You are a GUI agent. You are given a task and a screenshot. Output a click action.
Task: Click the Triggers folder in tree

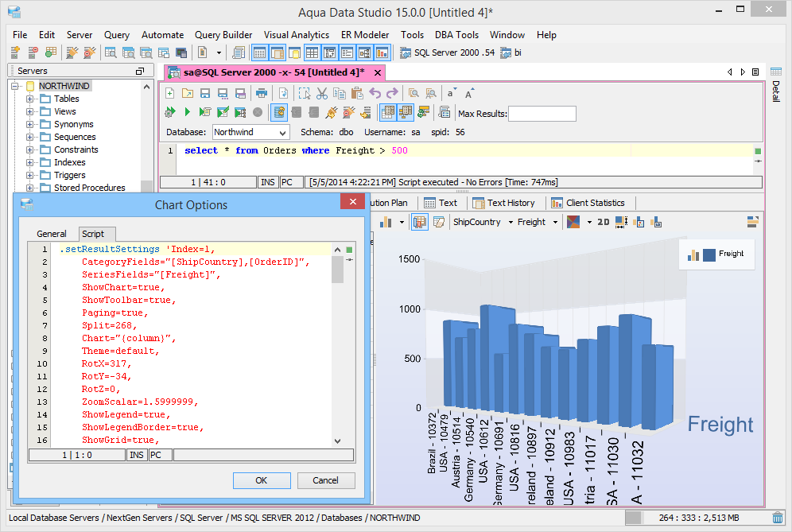pyautogui.click(x=70, y=175)
